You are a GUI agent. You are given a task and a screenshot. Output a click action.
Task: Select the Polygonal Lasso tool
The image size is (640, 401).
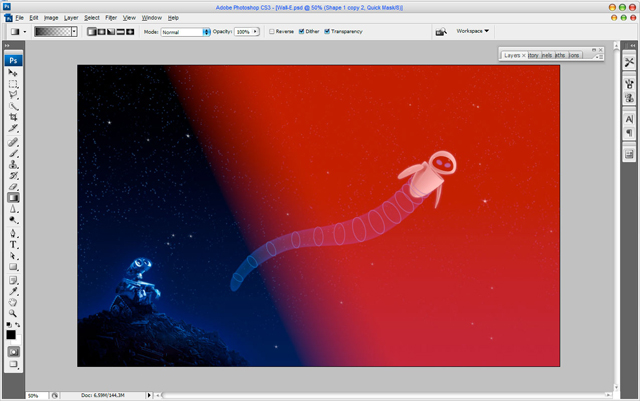click(13, 95)
